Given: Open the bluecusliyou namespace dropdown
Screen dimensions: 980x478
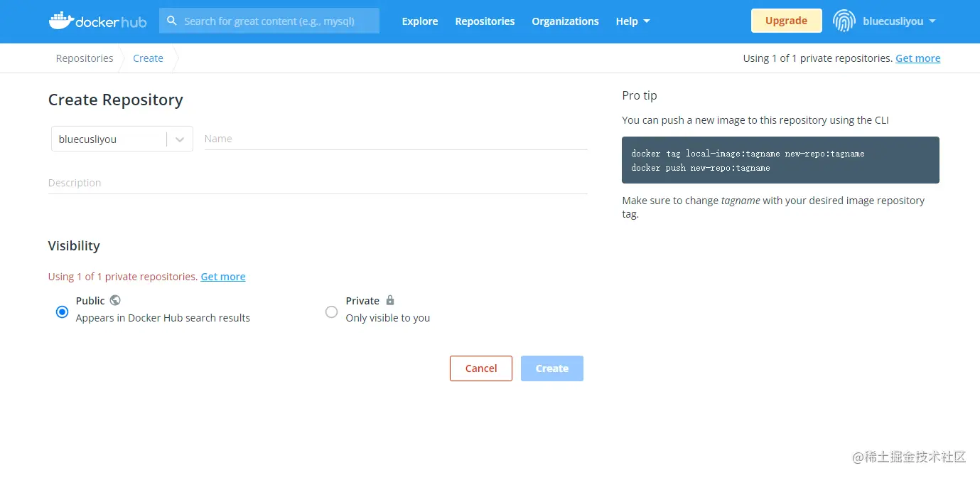Looking at the screenshot, I should coord(122,139).
